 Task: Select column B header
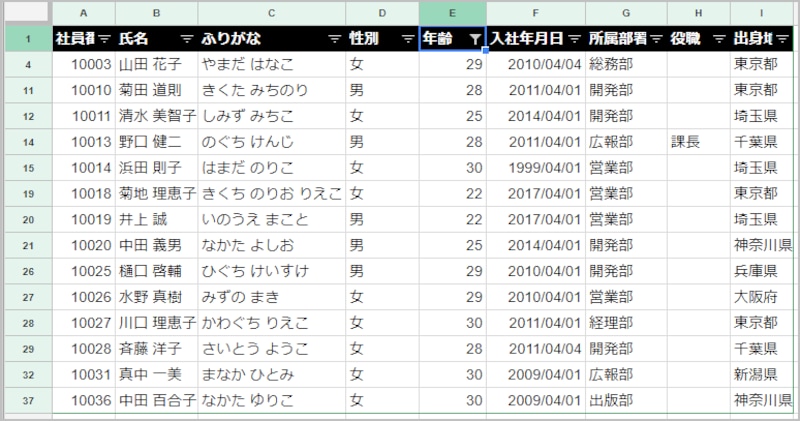(x=157, y=13)
